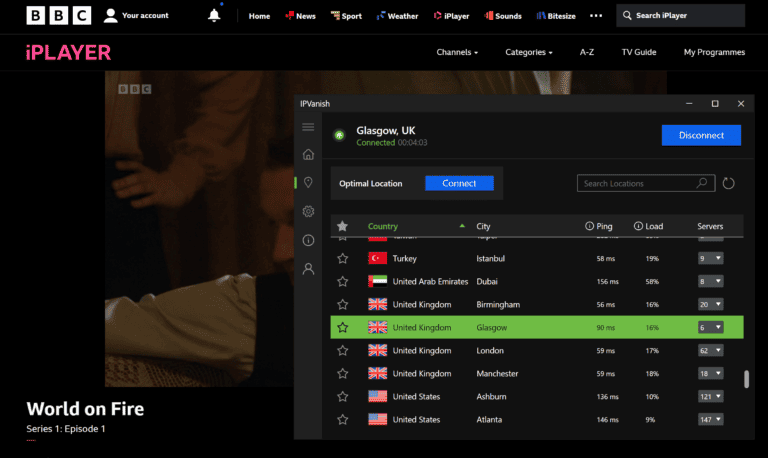The height and width of the screenshot is (458, 768).
Task: Go to BBC Bitesize
Action: pos(556,16)
